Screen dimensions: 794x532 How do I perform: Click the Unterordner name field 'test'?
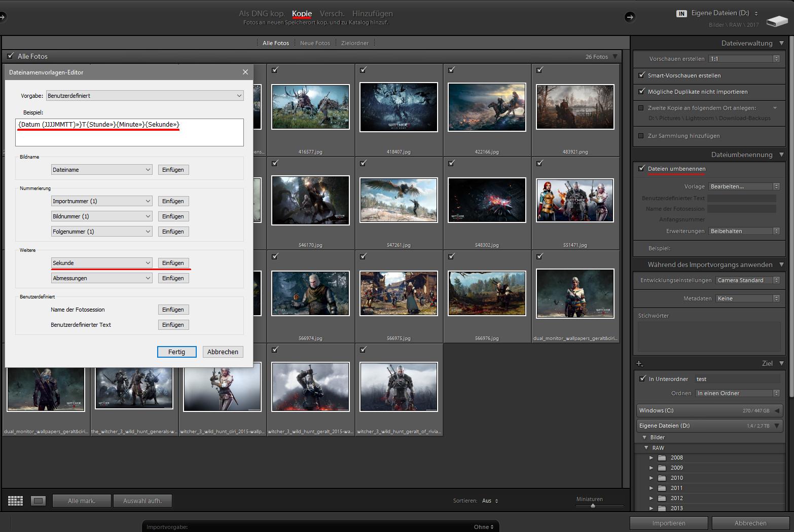click(x=737, y=379)
